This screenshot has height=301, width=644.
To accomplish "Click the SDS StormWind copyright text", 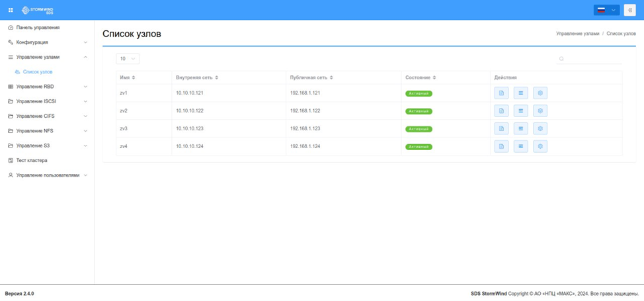I will [555, 294].
